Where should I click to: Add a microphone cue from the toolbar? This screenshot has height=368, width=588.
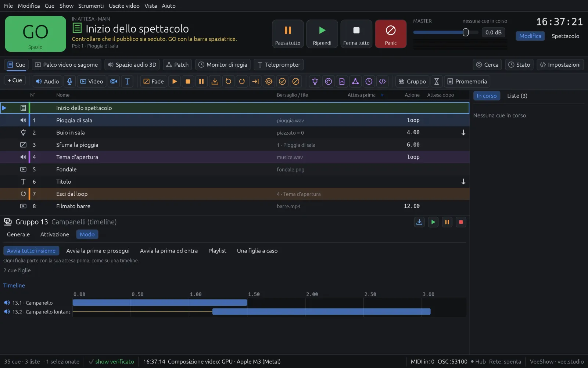click(69, 81)
